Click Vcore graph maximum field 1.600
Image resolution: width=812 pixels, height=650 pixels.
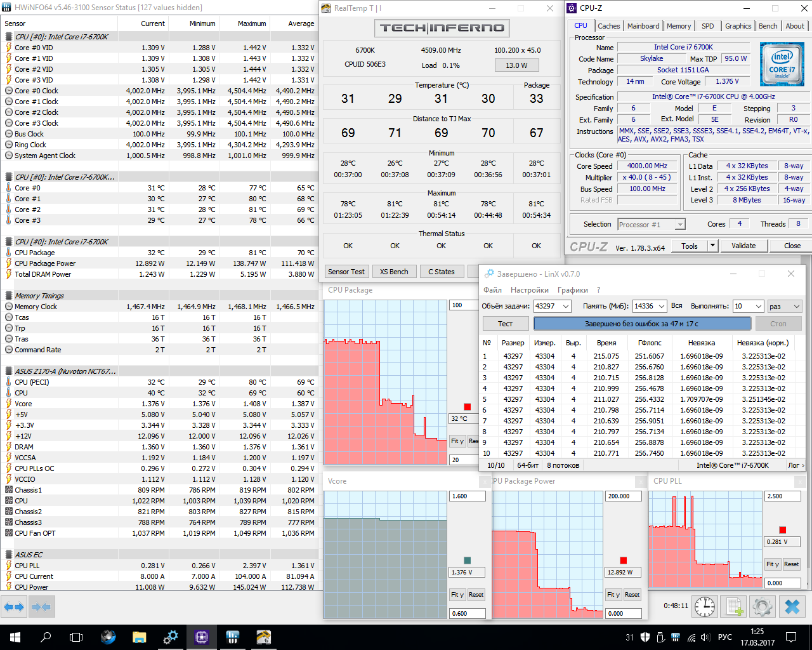pos(468,496)
